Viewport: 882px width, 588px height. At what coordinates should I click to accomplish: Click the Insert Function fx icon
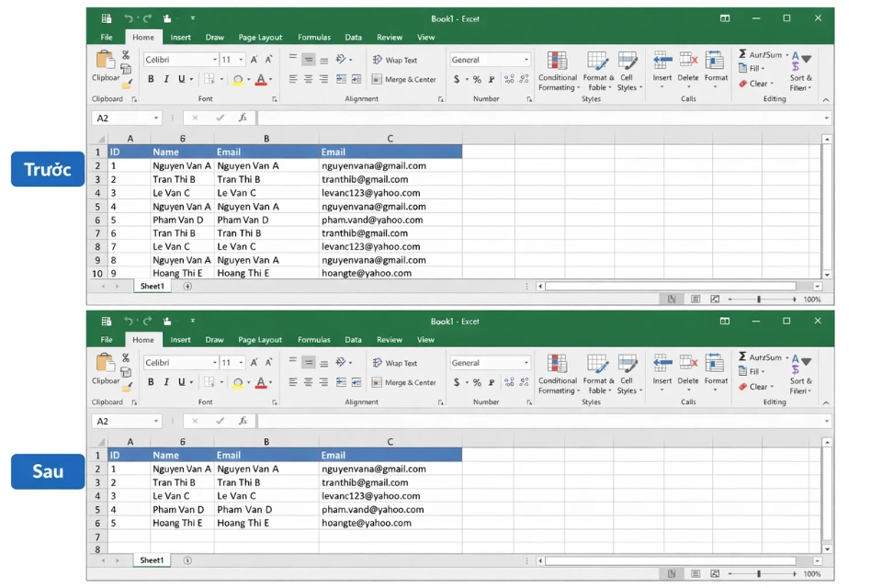coord(241,117)
